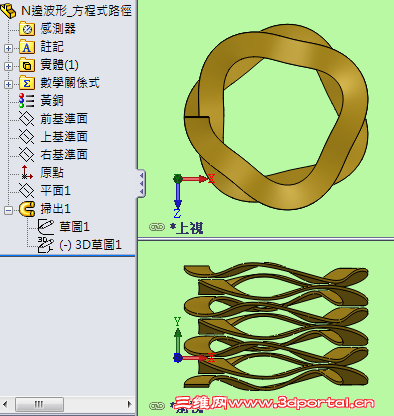The height and width of the screenshot is (416, 394).
Task: Click the horizontal scrollbar thumb in tree panel
Action: pos(39,404)
